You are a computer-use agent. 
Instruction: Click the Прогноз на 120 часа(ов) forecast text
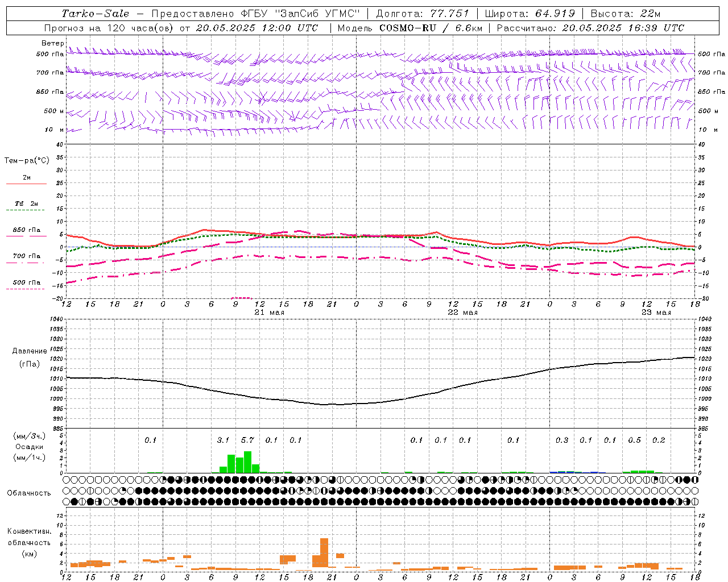tap(109, 28)
